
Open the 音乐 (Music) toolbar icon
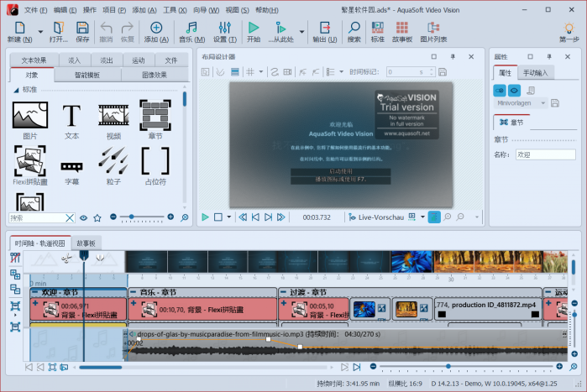coord(191,28)
